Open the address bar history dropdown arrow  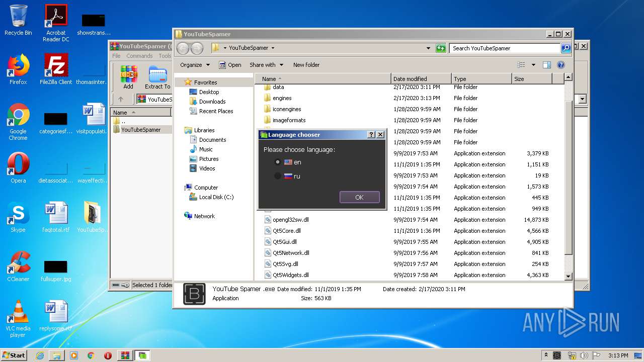click(429, 48)
